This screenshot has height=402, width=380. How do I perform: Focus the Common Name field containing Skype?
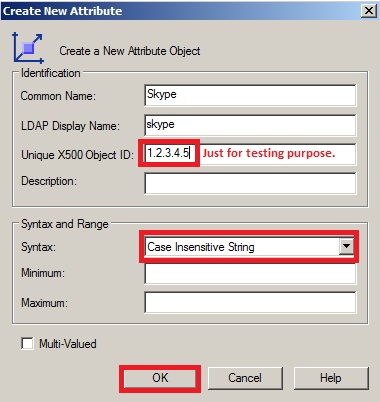click(x=250, y=95)
